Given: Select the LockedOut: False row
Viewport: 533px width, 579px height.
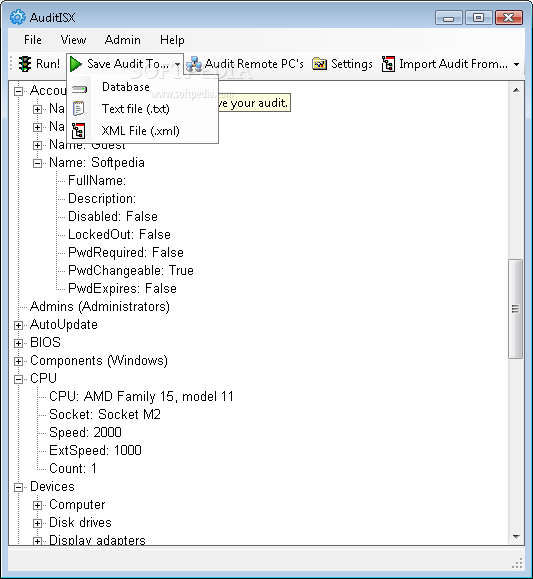Looking at the screenshot, I should [119, 234].
